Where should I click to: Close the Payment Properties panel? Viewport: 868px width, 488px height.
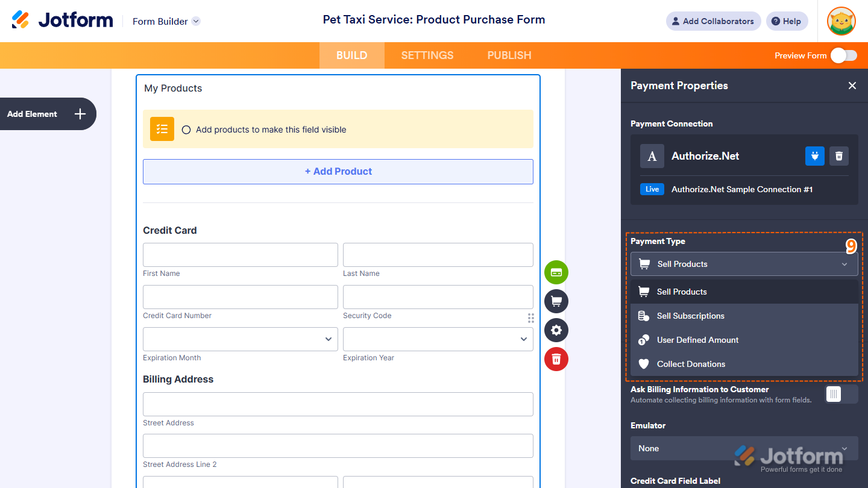852,86
